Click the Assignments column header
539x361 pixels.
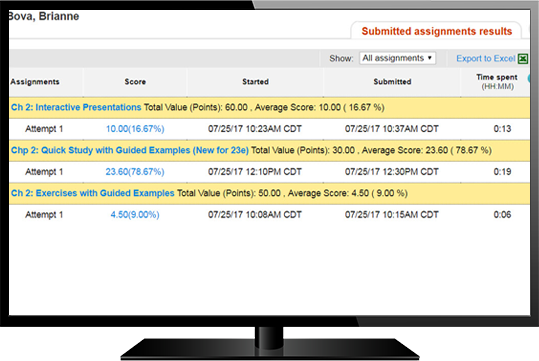[x=35, y=82]
